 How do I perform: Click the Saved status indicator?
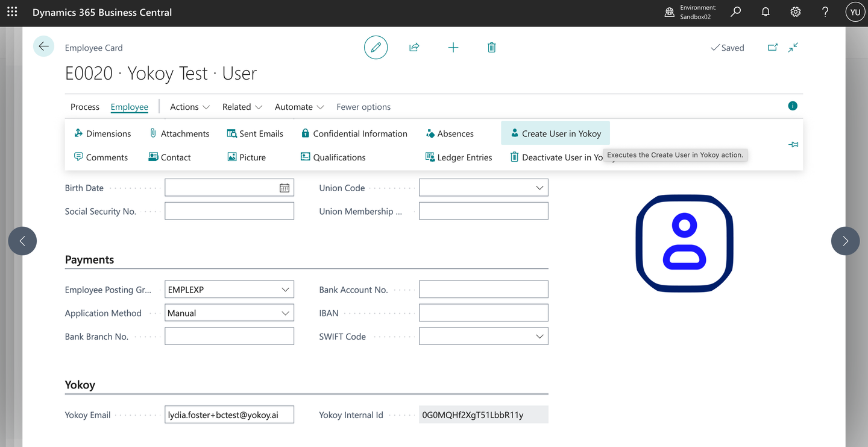coord(728,48)
